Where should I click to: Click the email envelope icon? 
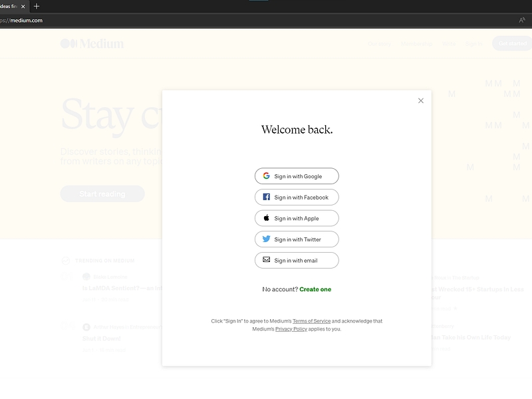[x=266, y=260]
